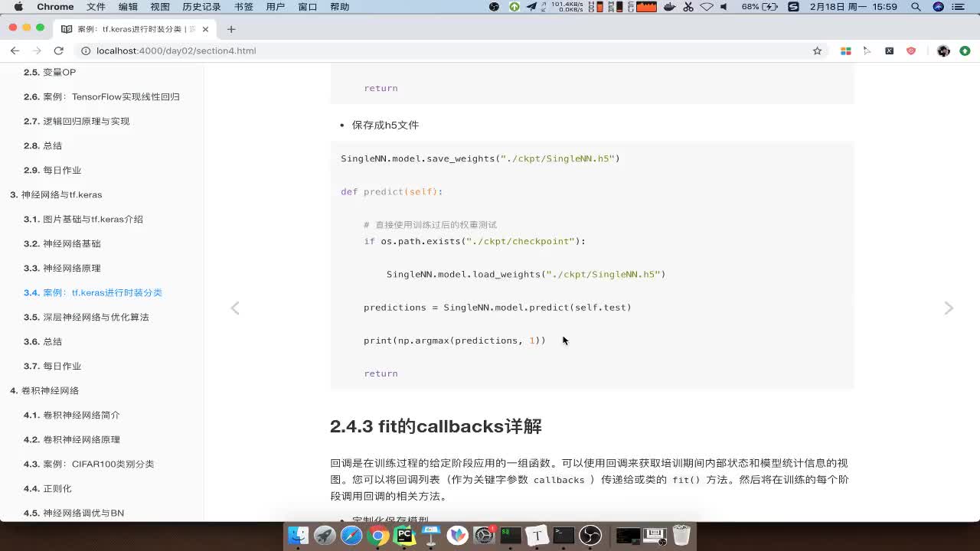Open section 4.5 神经网络调优与BN
Screen dimensions: 980x551
click(73, 513)
